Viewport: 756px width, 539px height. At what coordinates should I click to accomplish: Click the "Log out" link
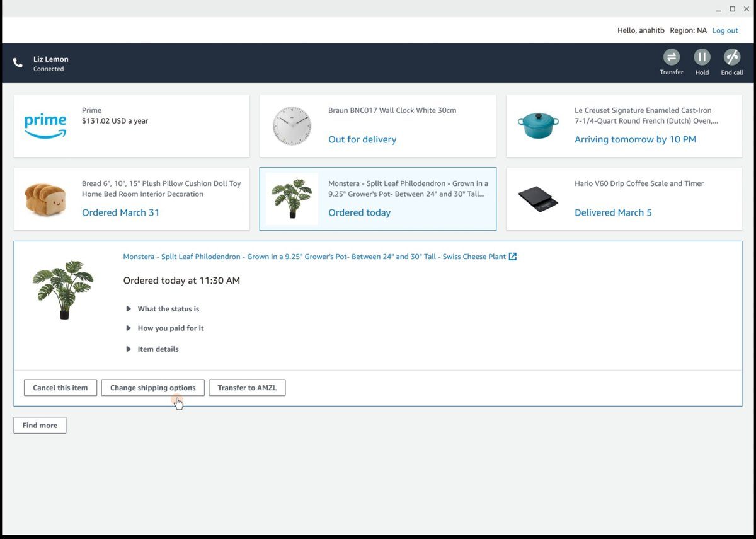coord(725,30)
